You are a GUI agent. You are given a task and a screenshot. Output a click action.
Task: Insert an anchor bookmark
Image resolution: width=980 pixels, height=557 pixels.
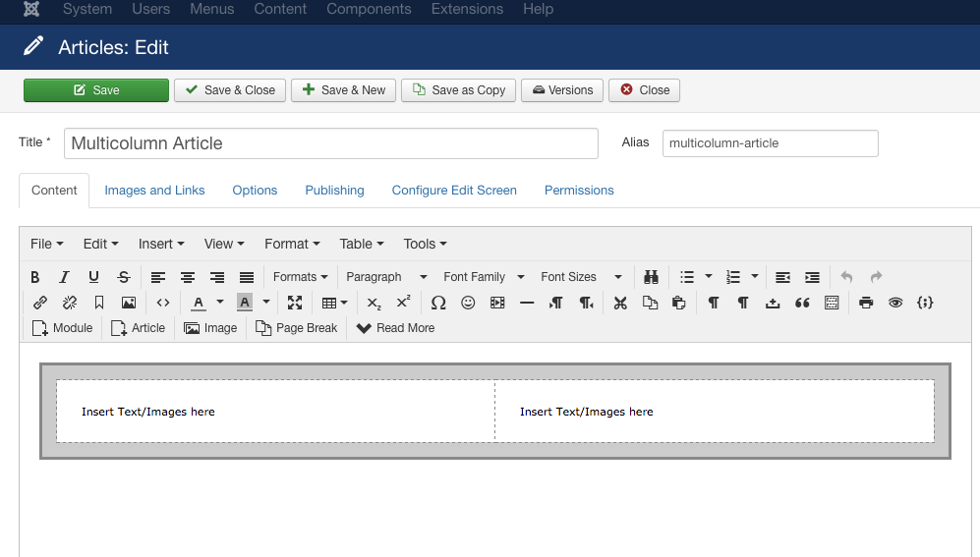[98, 303]
